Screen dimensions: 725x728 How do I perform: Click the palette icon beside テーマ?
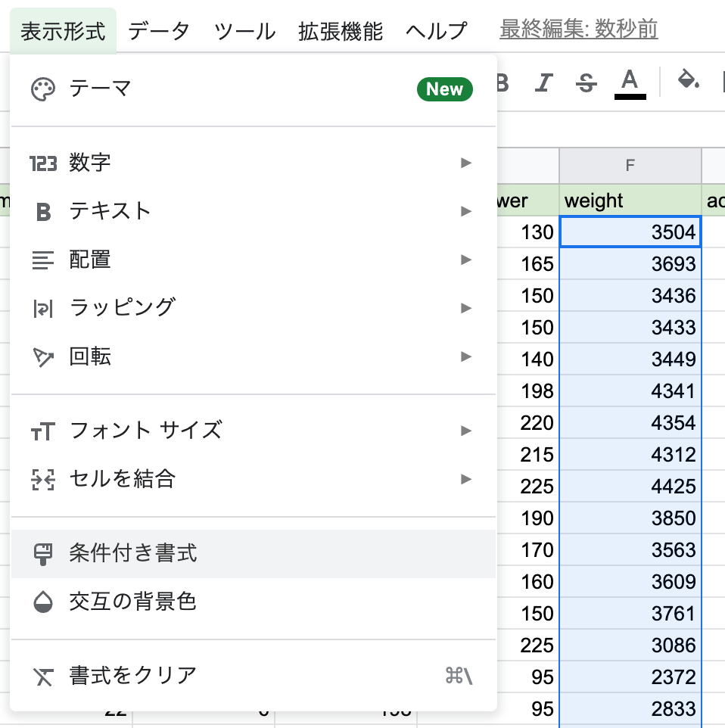[43, 89]
